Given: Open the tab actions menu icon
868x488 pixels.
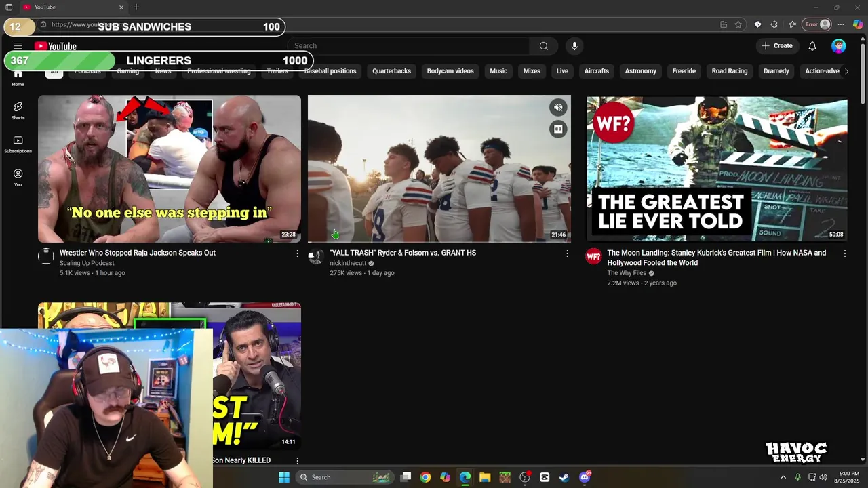Looking at the screenshot, I should (9, 7).
